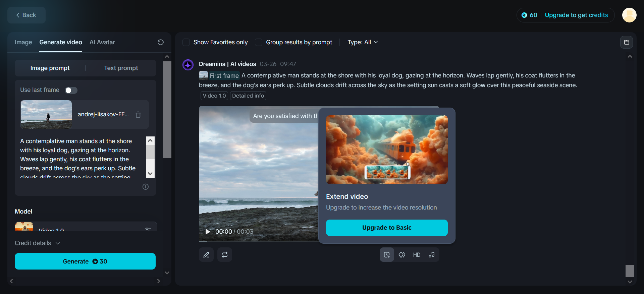Image resolution: width=644 pixels, height=294 pixels.
Task: Delete the uploaded andrej-lisakov image
Action: (138, 115)
